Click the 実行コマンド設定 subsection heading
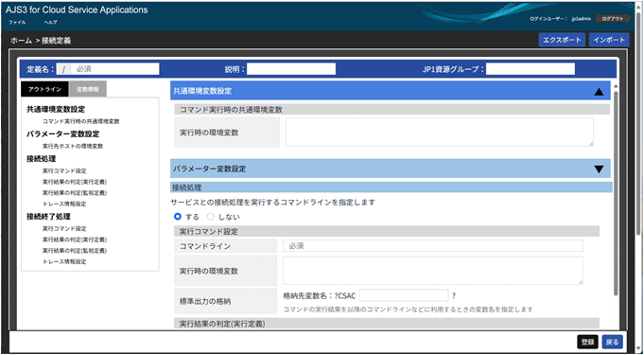This screenshot has width=644, height=355. [x=209, y=231]
